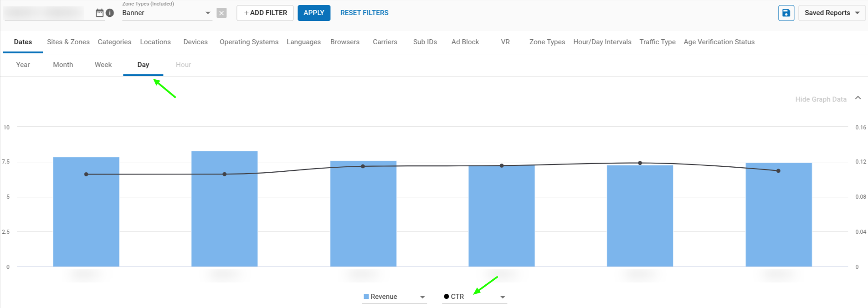Remove the Banner zone type filter
Screen dimensions: 868x308
click(221, 13)
